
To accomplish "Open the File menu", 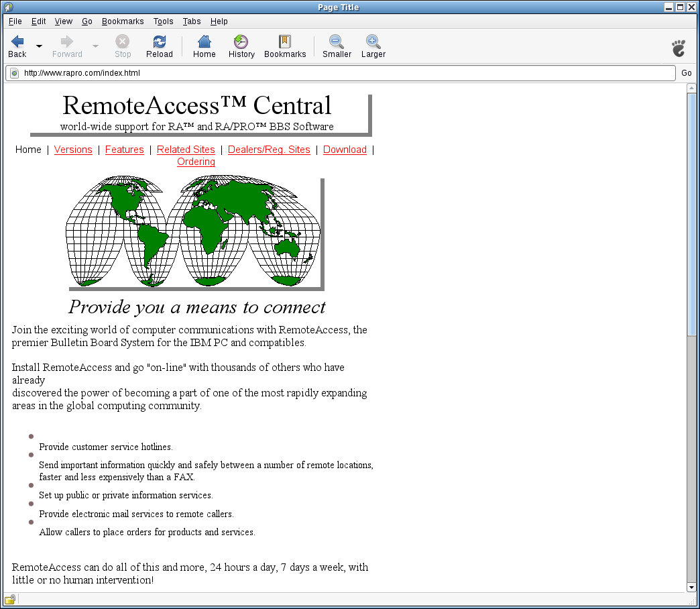I will (x=15, y=21).
